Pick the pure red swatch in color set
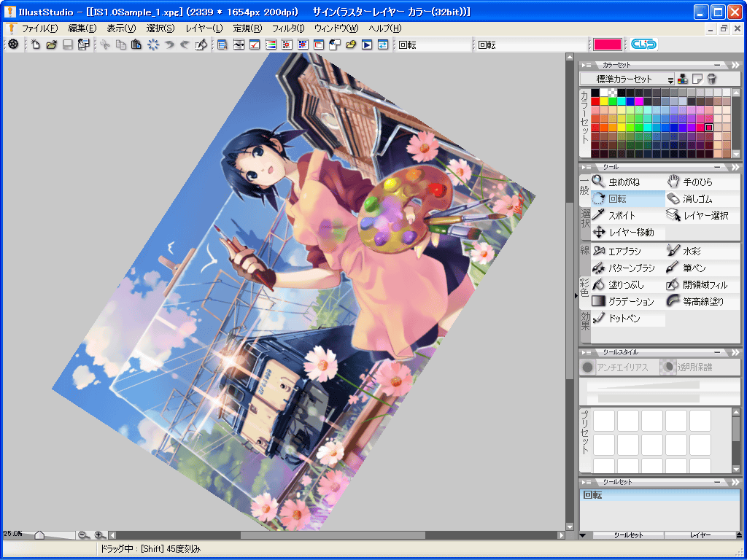The width and height of the screenshot is (747, 560). pos(595,101)
